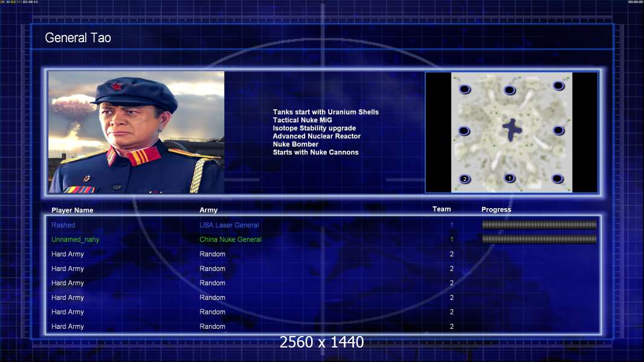Click Unnamed_nahy's loading progress bar
644x362 pixels.
pyautogui.click(x=539, y=240)
